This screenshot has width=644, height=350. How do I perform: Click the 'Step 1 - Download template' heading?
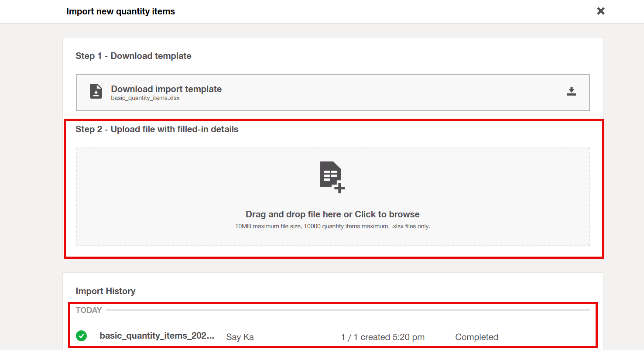(134, 56)
